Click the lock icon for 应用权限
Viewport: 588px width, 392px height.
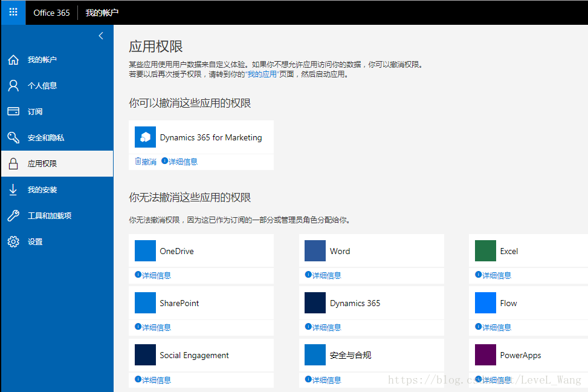[x=13, y=164]
